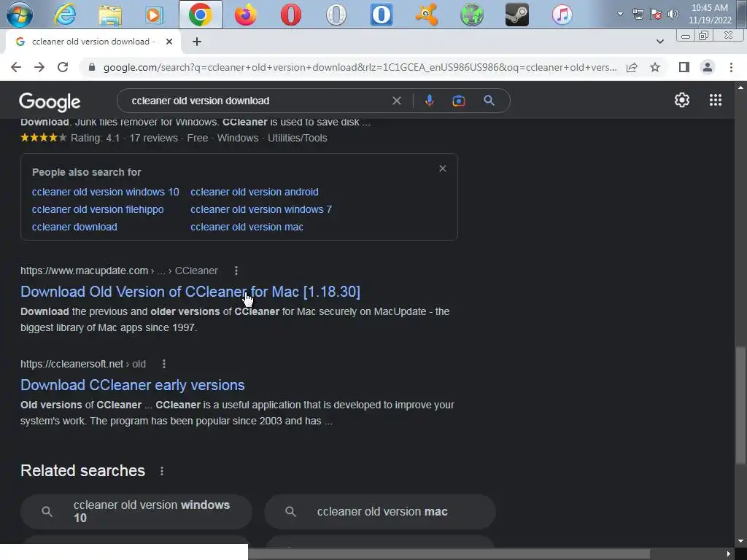This screenshot has height=560, width=747.
Task: Go back to the previous page
Action: [16, 67]
